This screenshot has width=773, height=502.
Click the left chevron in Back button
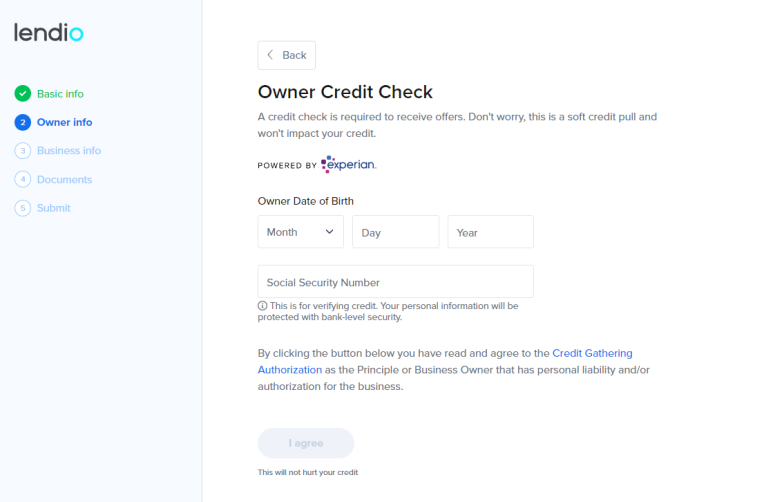click(270, 55)
